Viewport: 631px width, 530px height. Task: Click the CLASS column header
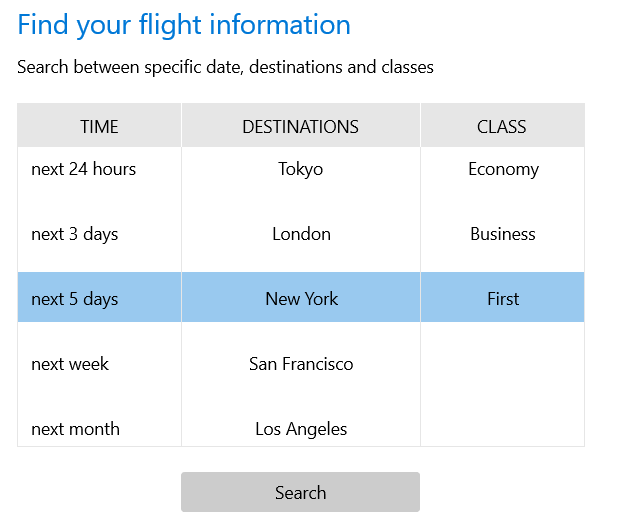502,126
